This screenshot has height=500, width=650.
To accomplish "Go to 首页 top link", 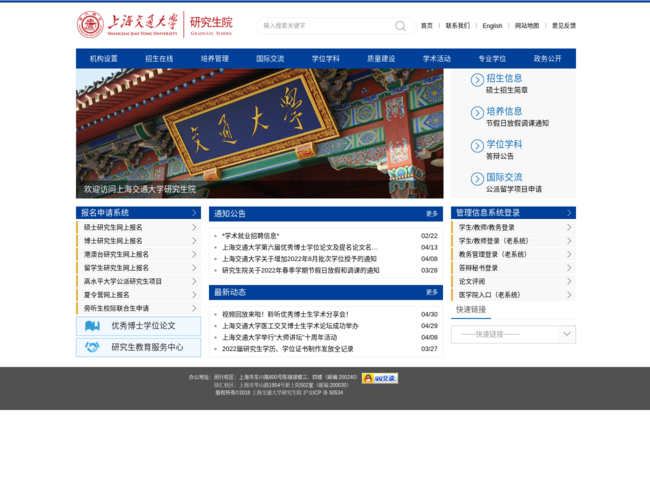I will tap(427, 26).
